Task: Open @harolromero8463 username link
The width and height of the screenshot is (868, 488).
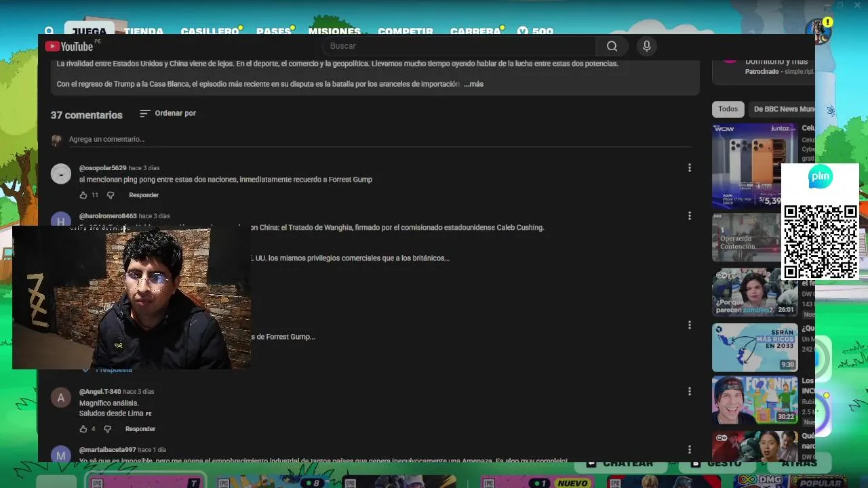Action: [x=108, y=216]
